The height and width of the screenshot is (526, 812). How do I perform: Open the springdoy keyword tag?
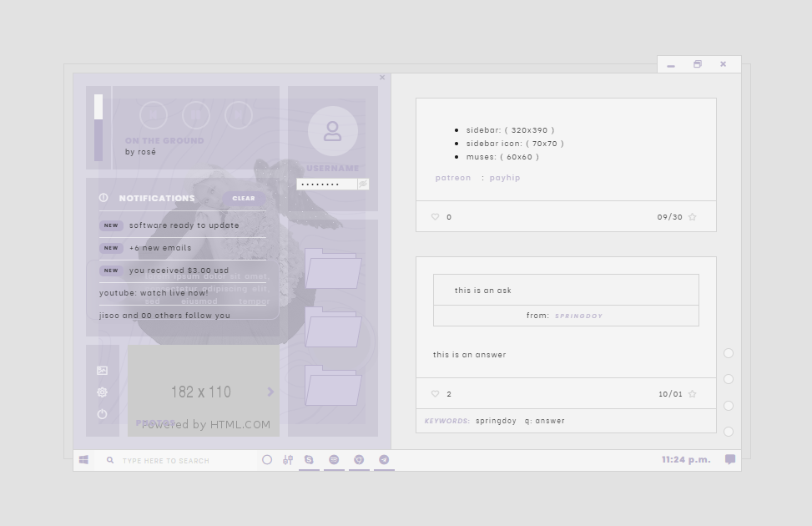(x=496, y=421)
